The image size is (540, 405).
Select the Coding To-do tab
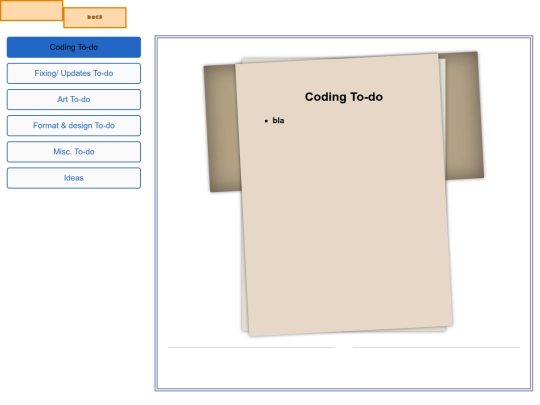pyautogui.click(x=74, y=47)
